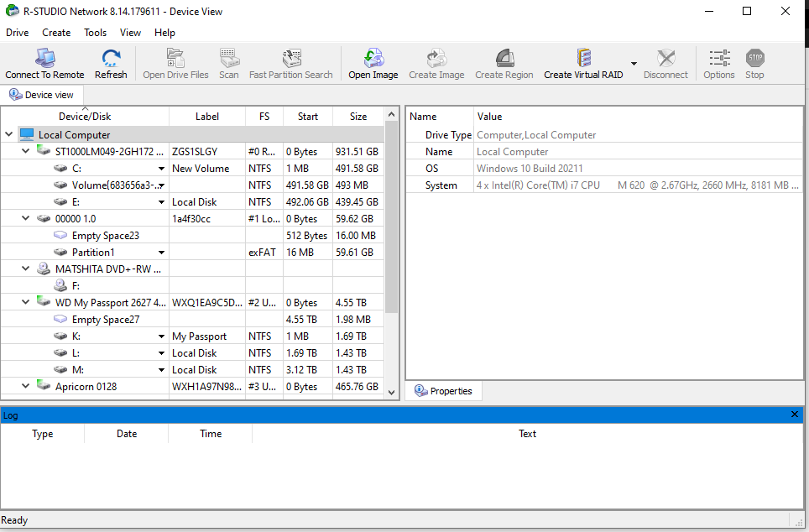Select the E: volume icon

[x=60, y=201]
